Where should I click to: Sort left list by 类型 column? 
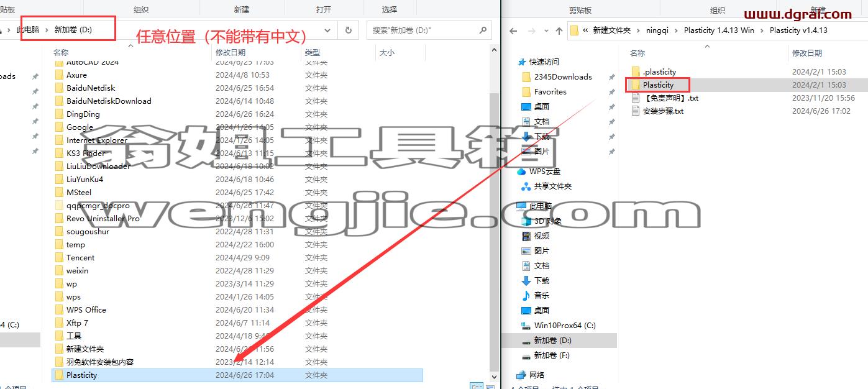[x=313, y=53]
